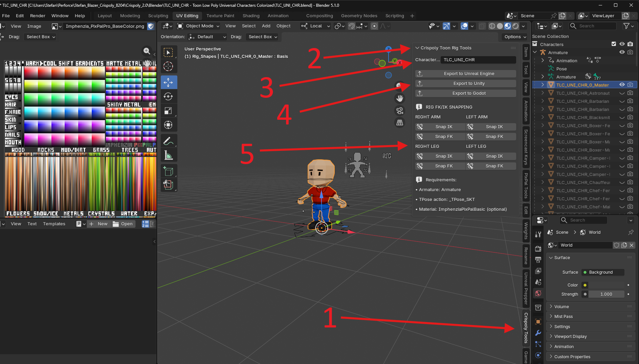This screenshot has height=364, width=639.
Task: Disable Characters collection in renders
Action: [x=630, y=44]
